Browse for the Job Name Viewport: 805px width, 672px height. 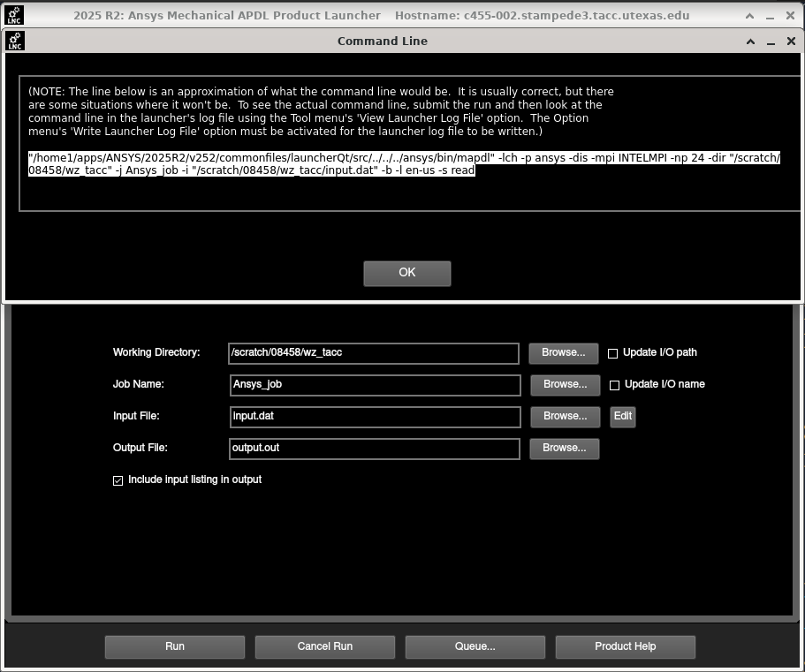tap(566, 385)
